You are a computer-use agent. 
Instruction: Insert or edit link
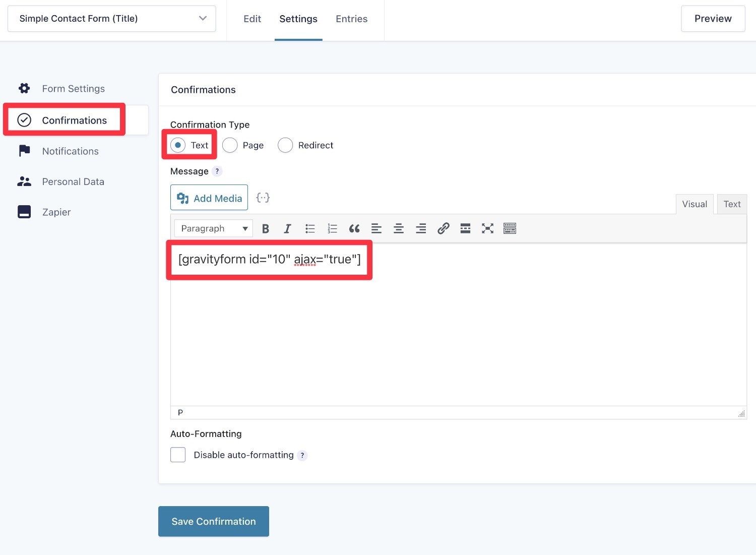[x=443, y=229]
